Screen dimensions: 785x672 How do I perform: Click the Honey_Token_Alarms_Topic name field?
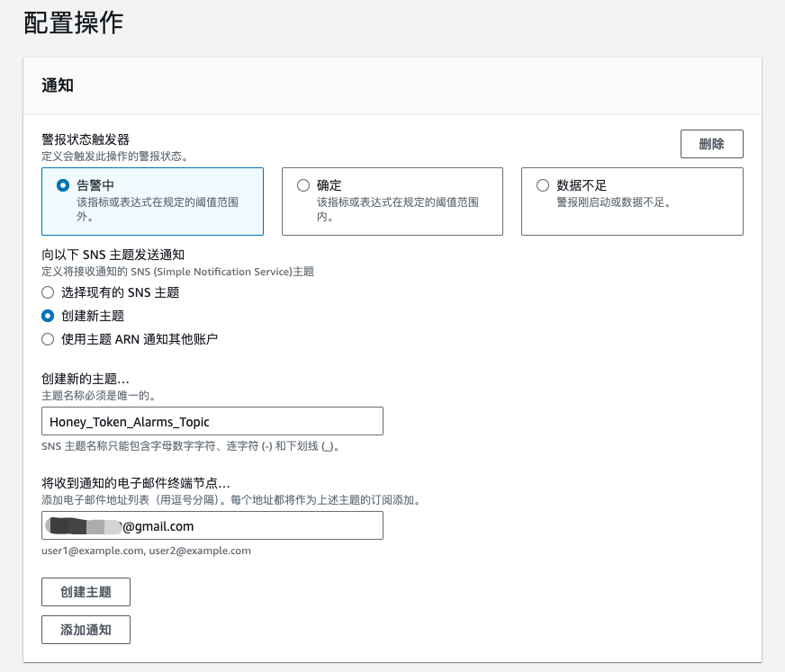click(212, 421)
